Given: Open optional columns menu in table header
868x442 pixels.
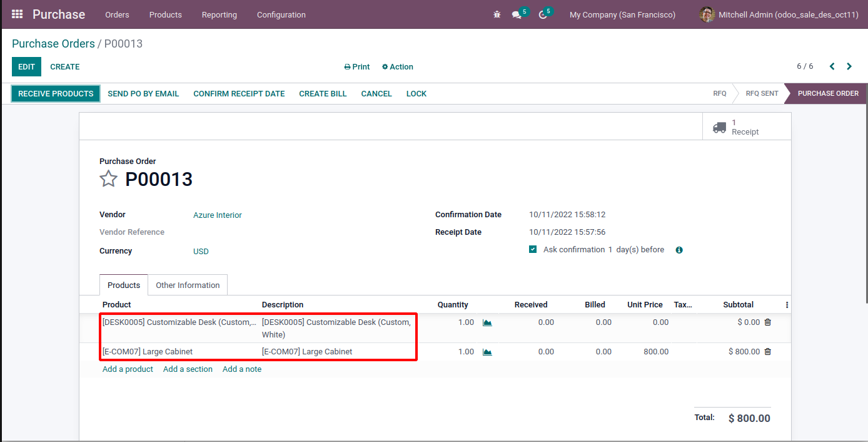Looking at the screenshot, I should click(787, 305).
